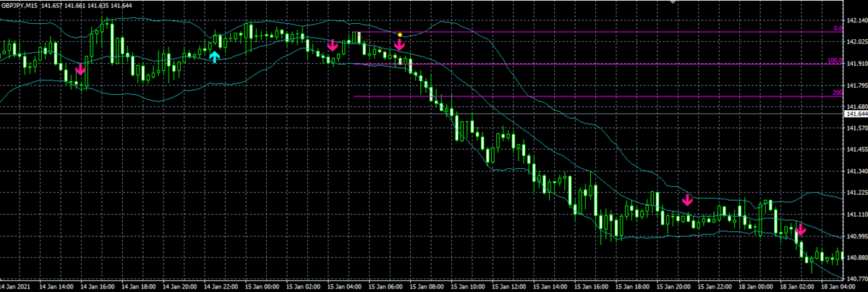The image size is (868, 292).
Task: Click time label 14 Jan 18:00
Action: 139,287
